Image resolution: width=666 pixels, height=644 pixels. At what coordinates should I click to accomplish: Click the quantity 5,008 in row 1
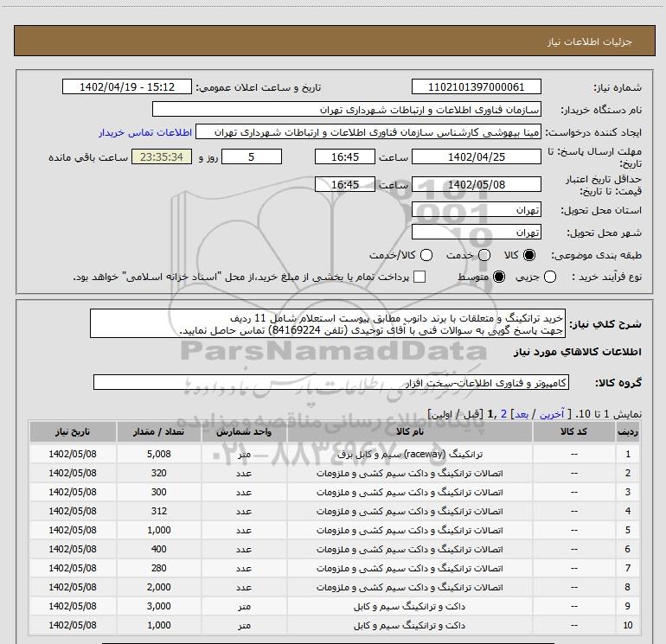(x=159, y=454)
